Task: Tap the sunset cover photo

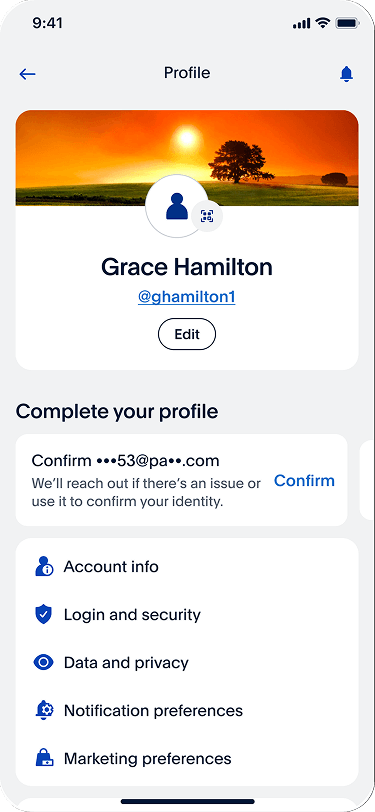Action: coord(187,157)
